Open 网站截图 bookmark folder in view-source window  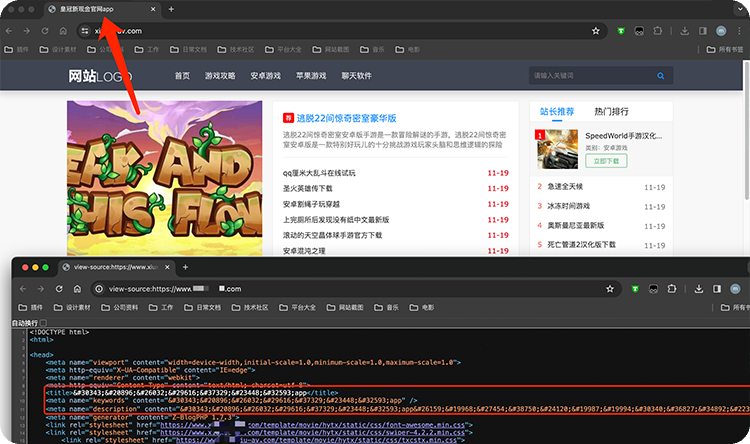click(x=345, y=308)
